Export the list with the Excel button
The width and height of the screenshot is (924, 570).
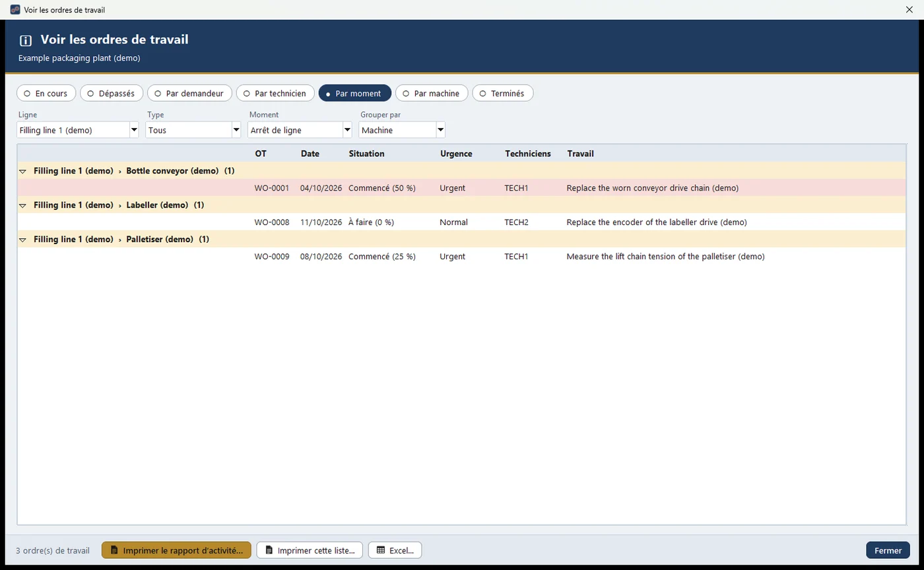395,550
